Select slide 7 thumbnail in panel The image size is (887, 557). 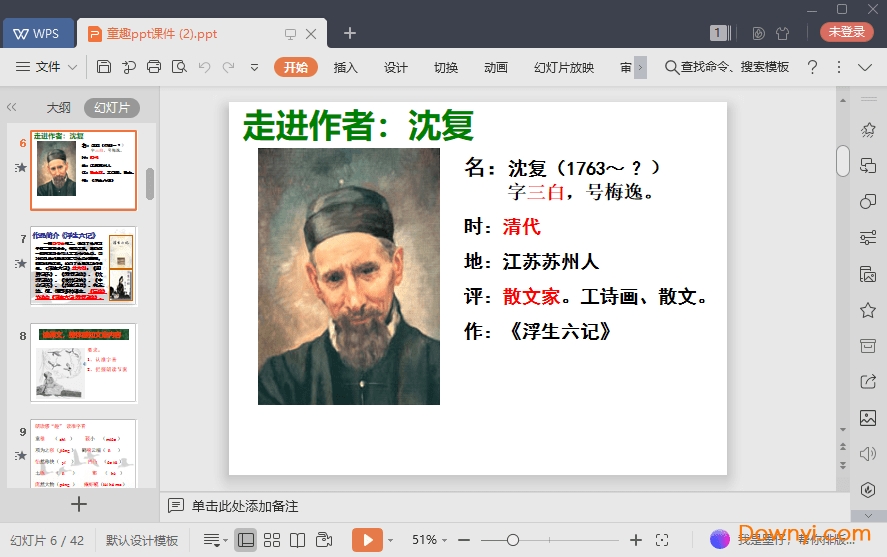(x=83, y=266)
